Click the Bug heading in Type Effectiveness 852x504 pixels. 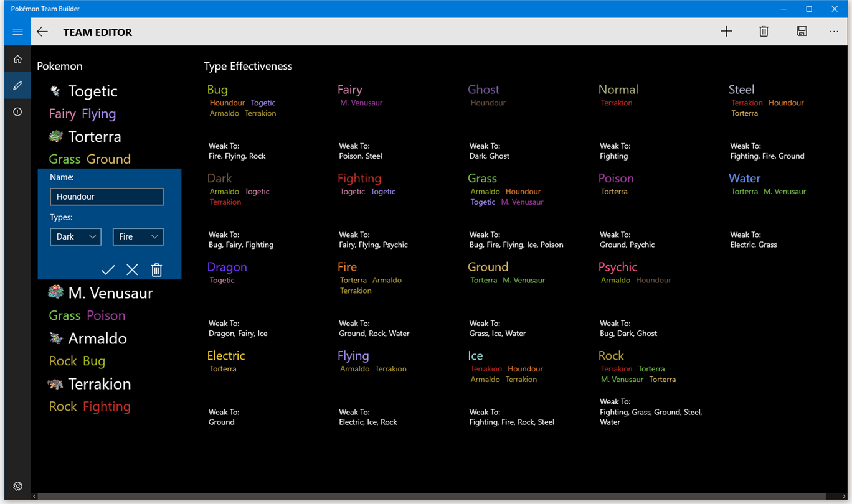[217, 90]
